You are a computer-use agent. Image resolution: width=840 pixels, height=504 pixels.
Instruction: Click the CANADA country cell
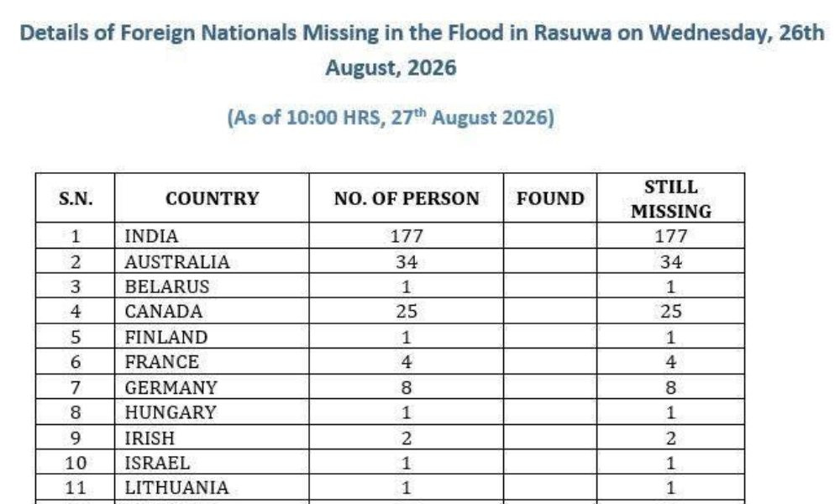tap(213, 311)
